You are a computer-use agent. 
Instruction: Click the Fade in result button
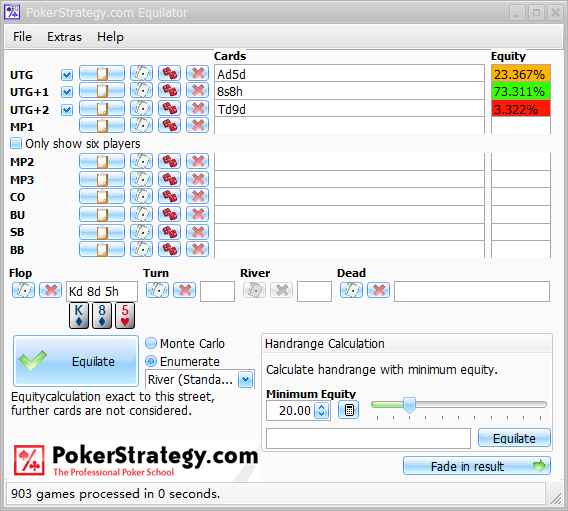(x=477, y=466)
